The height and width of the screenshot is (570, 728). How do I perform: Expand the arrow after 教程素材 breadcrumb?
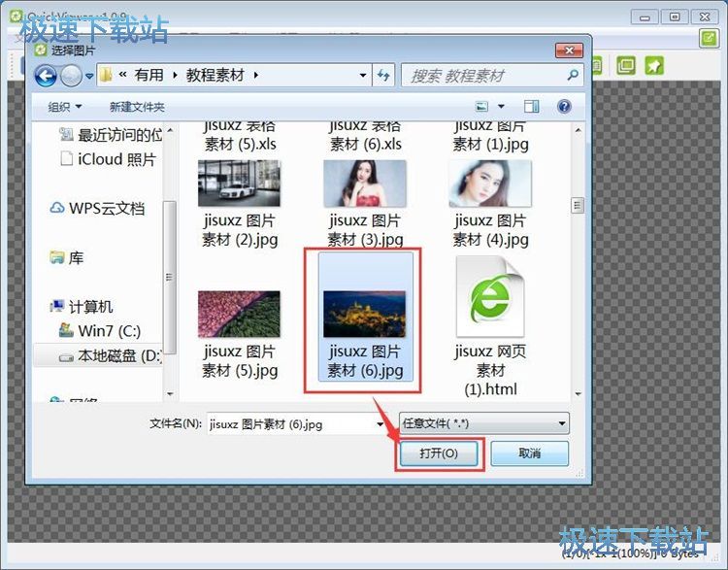pyautogui.click(x=256, y=75)
